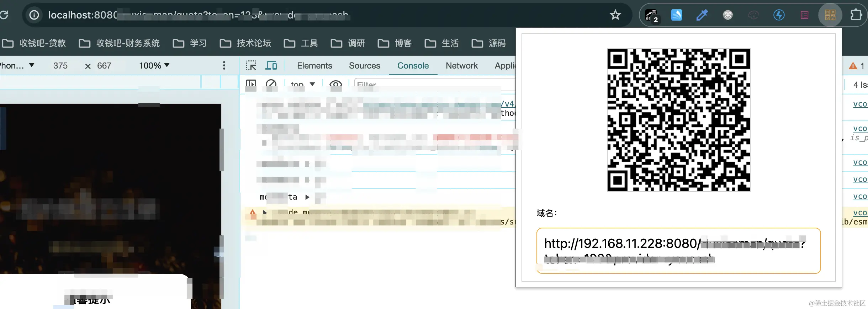This screenshot has height=309, width=868.
Task: Click the viewport width field 375
Action: pos(60,66)
